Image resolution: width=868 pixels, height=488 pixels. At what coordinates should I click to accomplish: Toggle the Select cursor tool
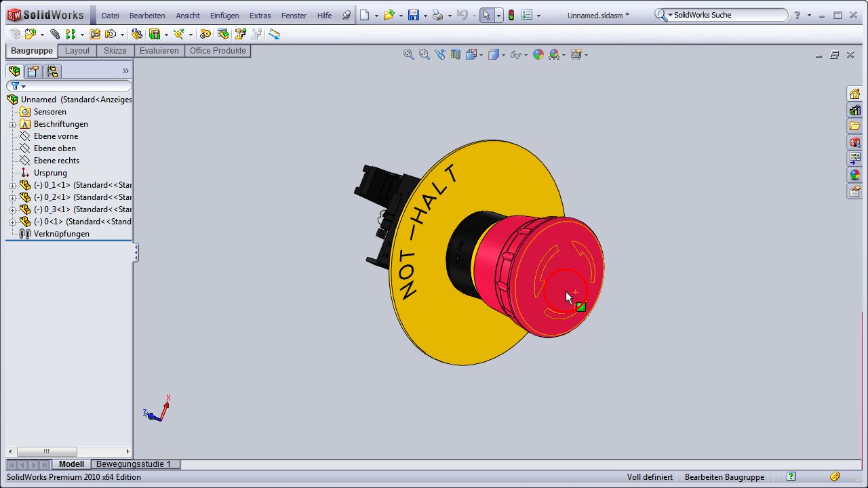click(x=486, y=15)
